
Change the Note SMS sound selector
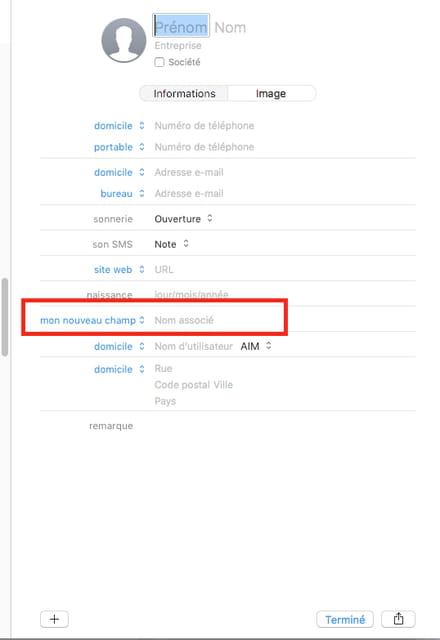point(171,244)
